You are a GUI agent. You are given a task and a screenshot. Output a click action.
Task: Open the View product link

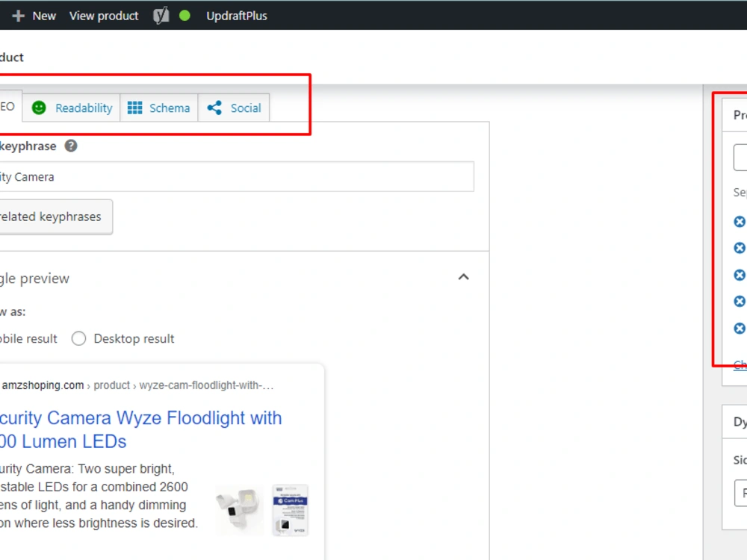(x=104, y=16)
